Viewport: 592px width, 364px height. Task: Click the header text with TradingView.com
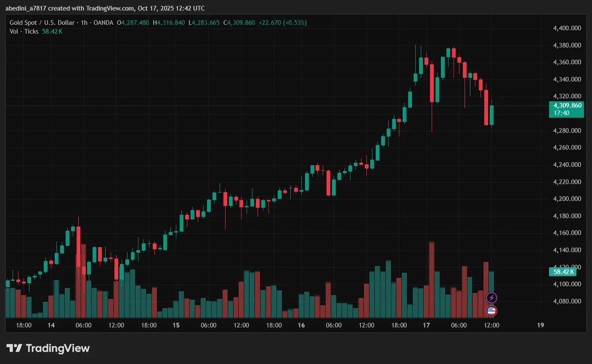(x=105, y=8)
